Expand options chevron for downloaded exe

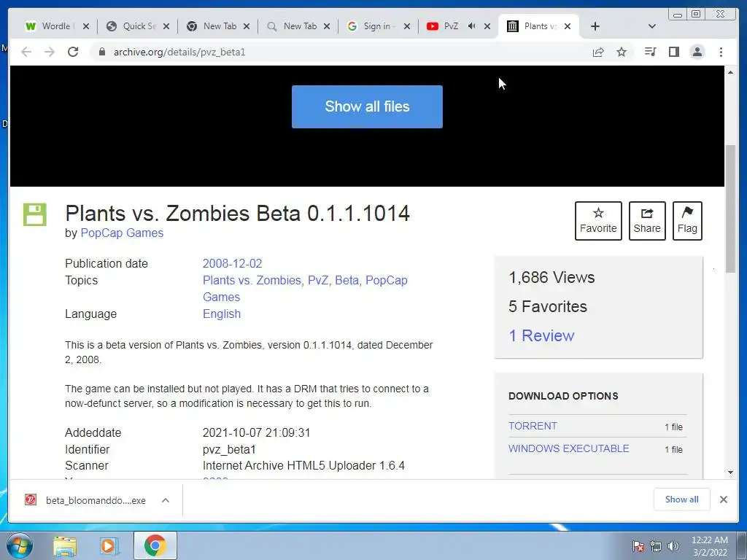tap(166, 500)
